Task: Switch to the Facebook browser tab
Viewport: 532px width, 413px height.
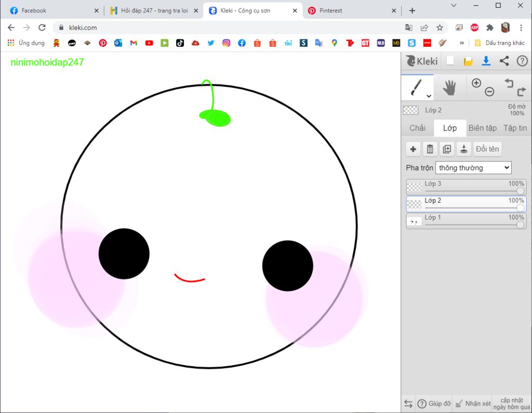Action: [54, 10]
